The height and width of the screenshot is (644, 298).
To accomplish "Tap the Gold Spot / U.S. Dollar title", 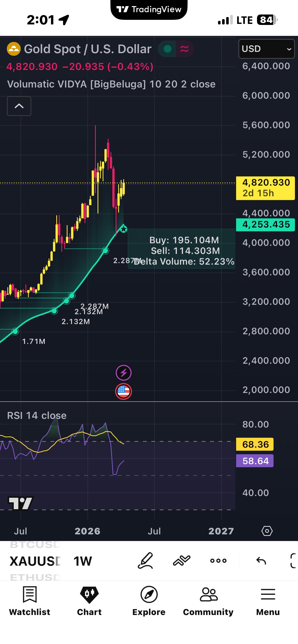I will (x=88, y=49).
